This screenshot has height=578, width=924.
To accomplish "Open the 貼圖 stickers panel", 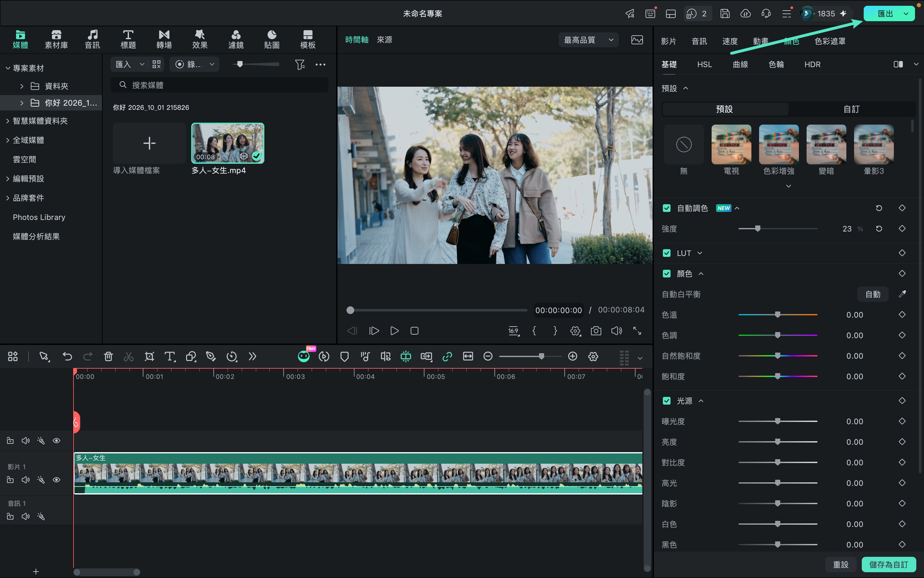I will point(271,39).
